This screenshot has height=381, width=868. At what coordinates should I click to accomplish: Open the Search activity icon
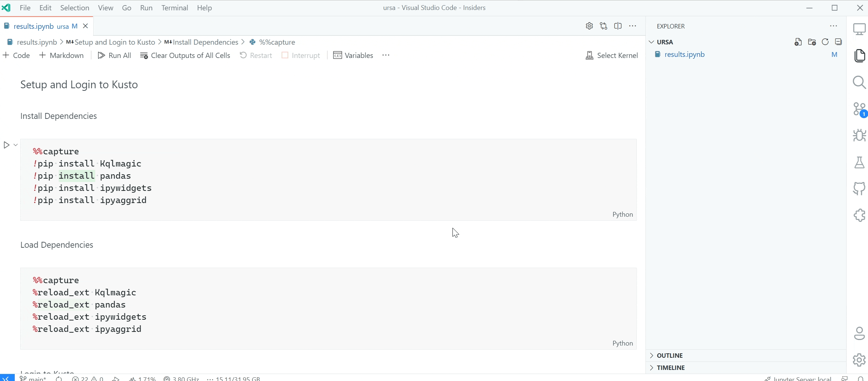[859, 82]
